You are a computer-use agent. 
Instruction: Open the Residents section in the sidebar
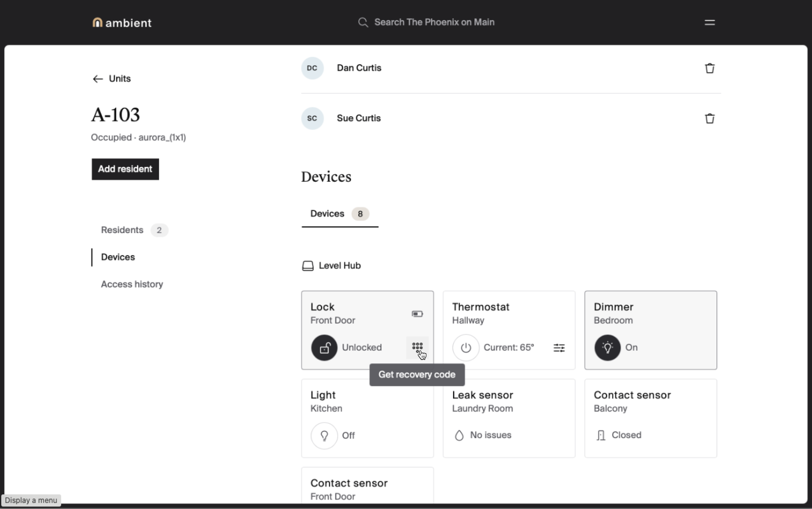(x=122, y=230)
